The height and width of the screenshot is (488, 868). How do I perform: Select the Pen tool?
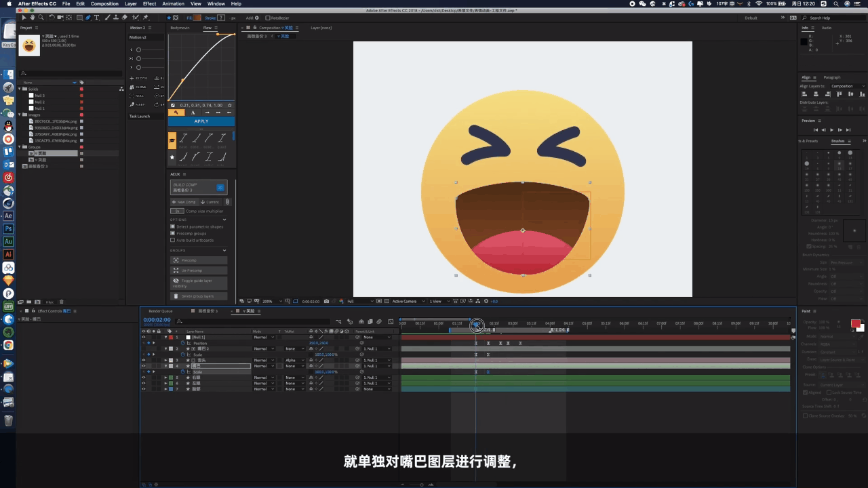(x=88, y=18)
